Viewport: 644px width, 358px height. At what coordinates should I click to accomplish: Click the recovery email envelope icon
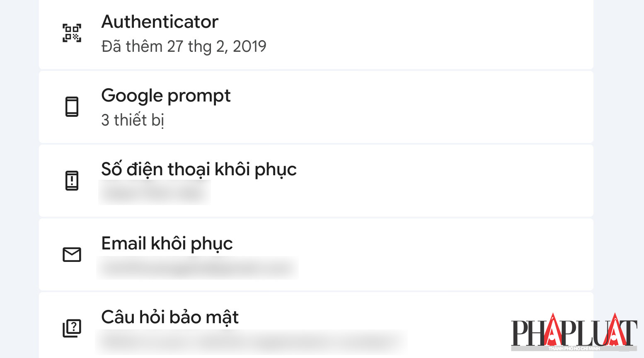click(x=72, y=254)
